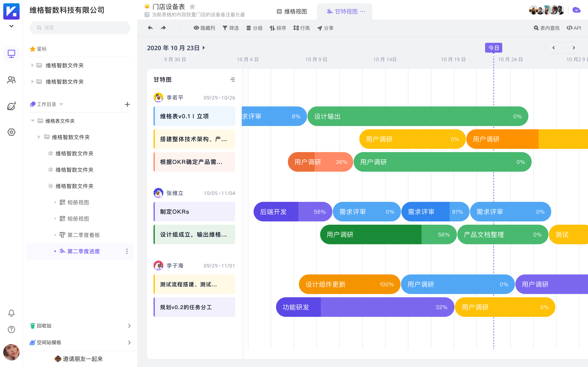Click the 搜索 search input field
The height and width of the screenshot is (367, 588).
(x=80, y=28)
